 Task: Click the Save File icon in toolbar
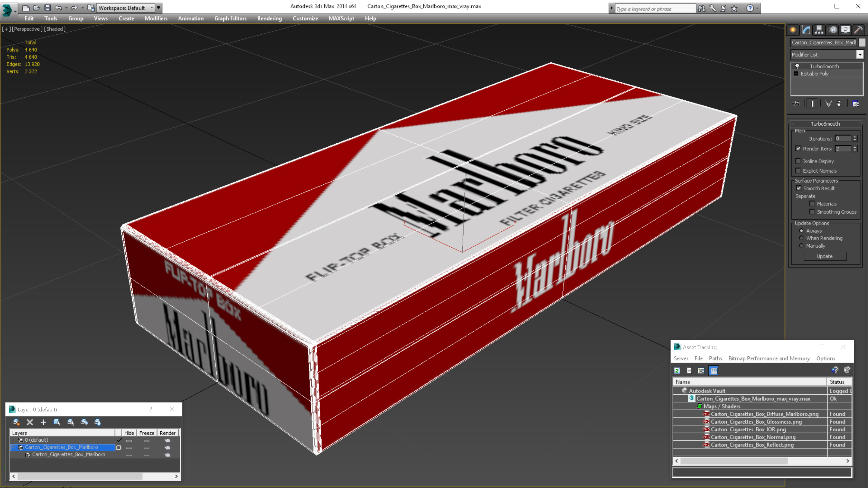pyautogui.click(x=48, y=8)
